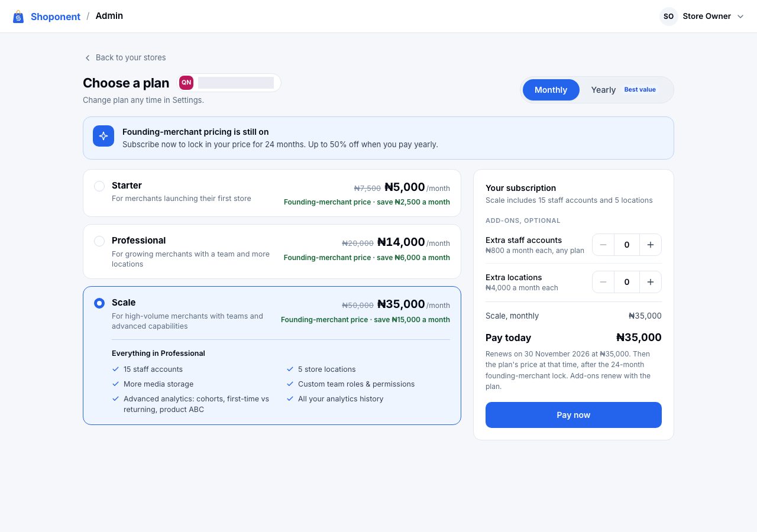Click the sparkle icon in the founding-merchant banner
757x532 pixels.
tap(103, 136)
